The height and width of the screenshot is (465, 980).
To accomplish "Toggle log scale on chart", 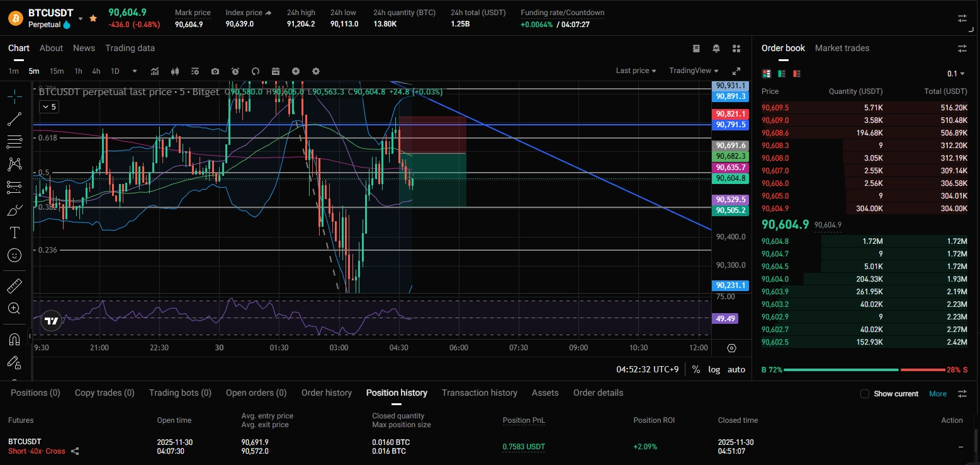I will coord(714,369).
